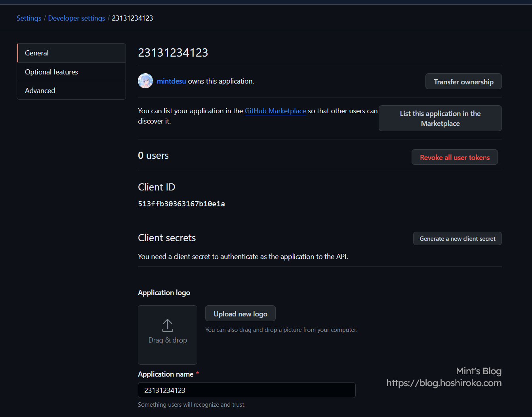Click the current app name in breadcrumb

click(132, 18)
